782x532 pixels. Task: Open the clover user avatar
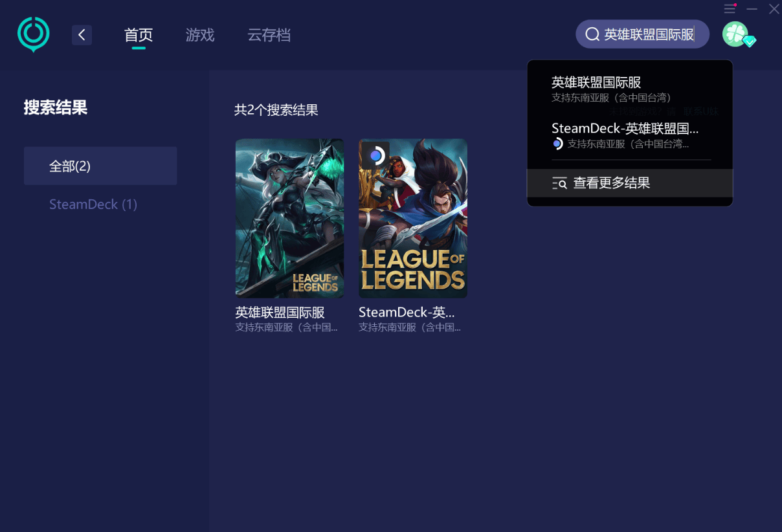tap(735, 34)
